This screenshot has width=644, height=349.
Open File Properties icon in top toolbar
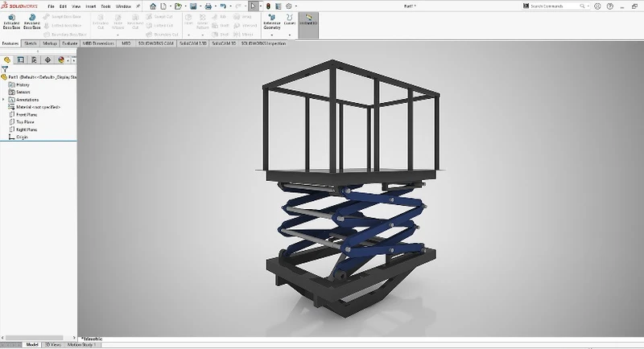pos(278,6)
